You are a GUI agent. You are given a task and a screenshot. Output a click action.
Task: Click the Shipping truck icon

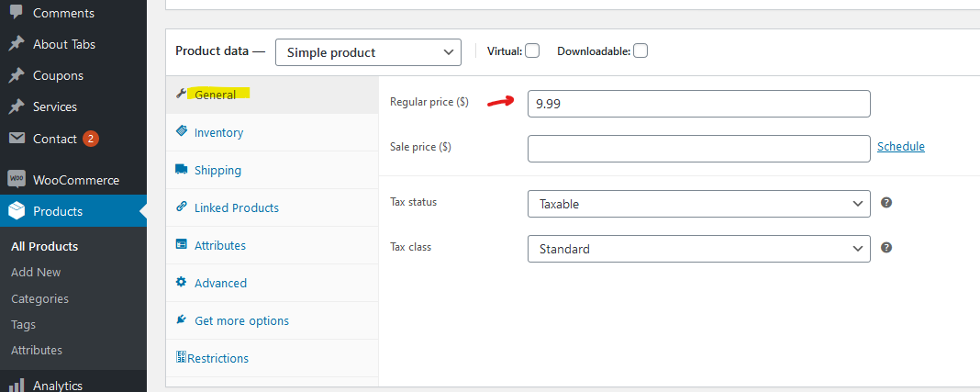[x=182, y=170]
